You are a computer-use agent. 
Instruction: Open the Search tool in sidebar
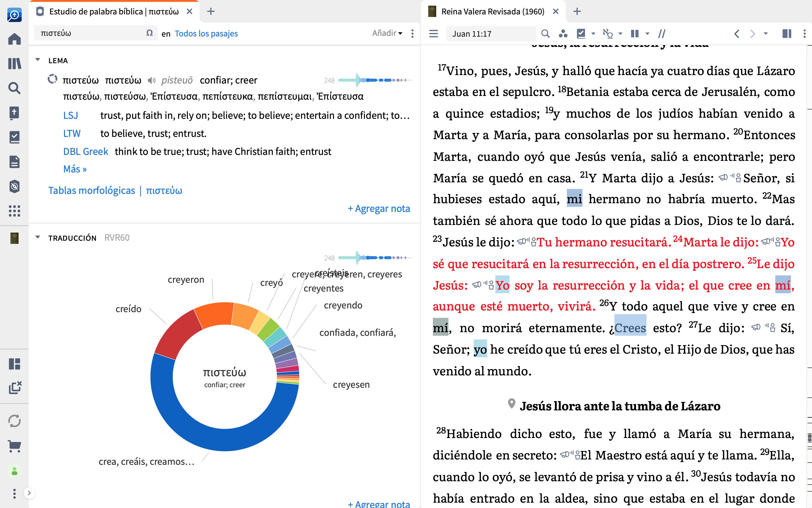14,88
